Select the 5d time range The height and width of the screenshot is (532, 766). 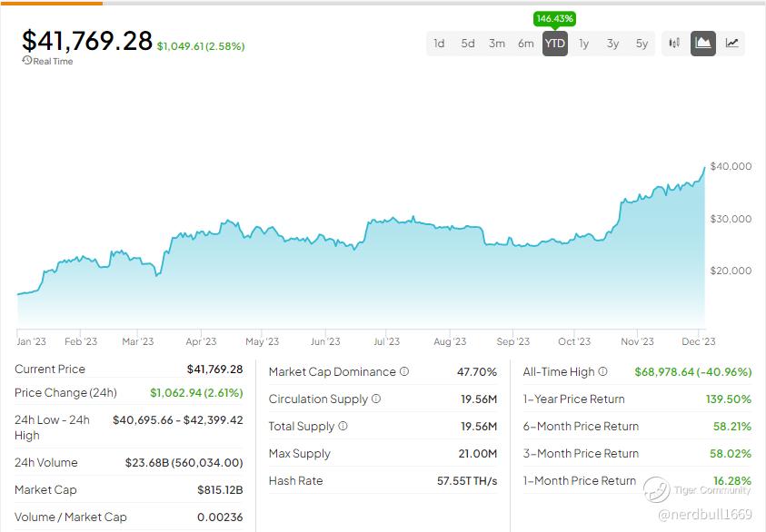click(x=468, y=44)
